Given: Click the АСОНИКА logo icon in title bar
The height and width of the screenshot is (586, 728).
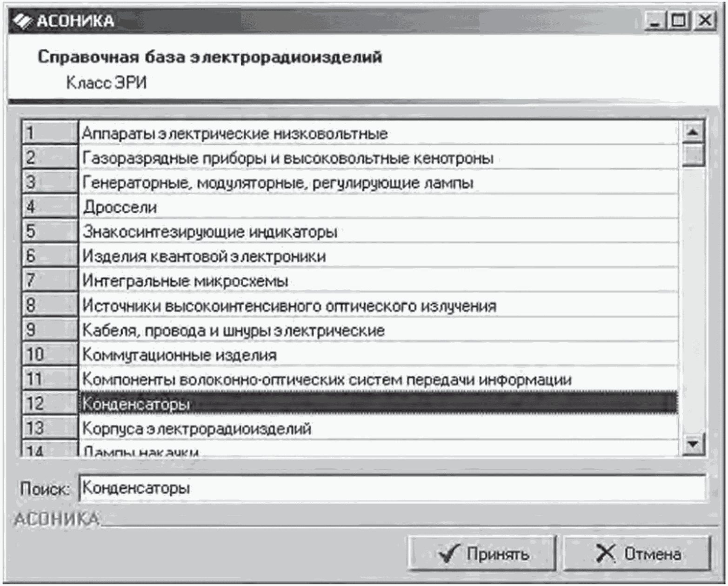Looking at the screenshot, I should click(22, 20).
